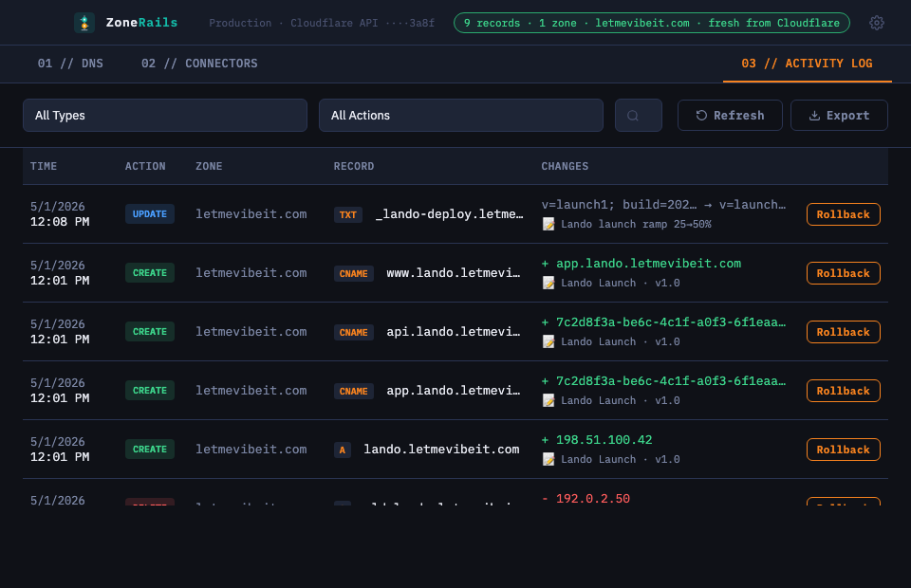
Task: Click the CHANGES column header
Action: [565, 166]
